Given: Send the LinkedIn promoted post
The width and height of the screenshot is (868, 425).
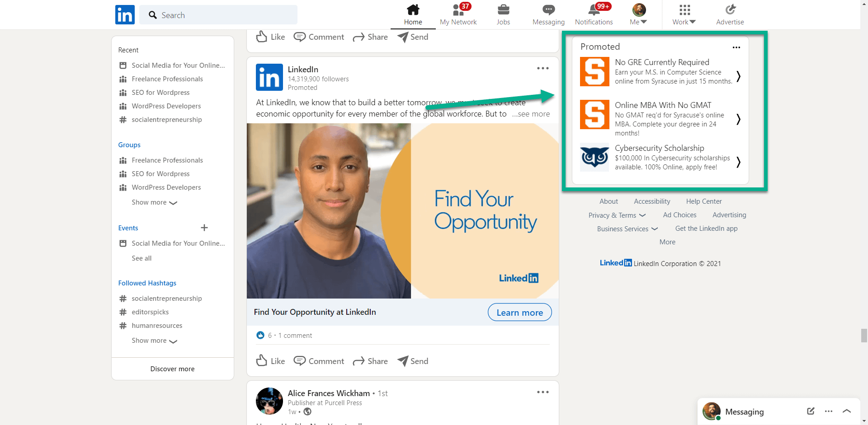Looking at the screenshot, I should tap(413, 361).
